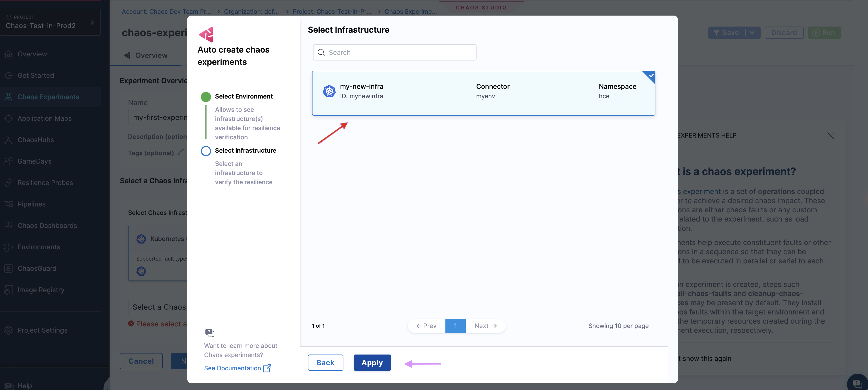Click the Showing 10 per page text
The height and width of the screenshot is (390, 868).
(618, 326)
